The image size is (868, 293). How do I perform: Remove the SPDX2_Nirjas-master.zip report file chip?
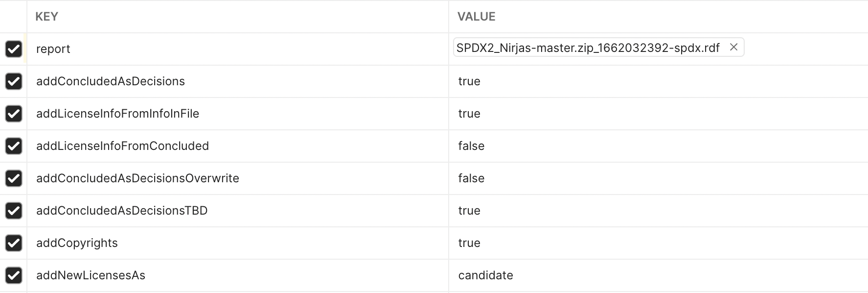[733, 48]
